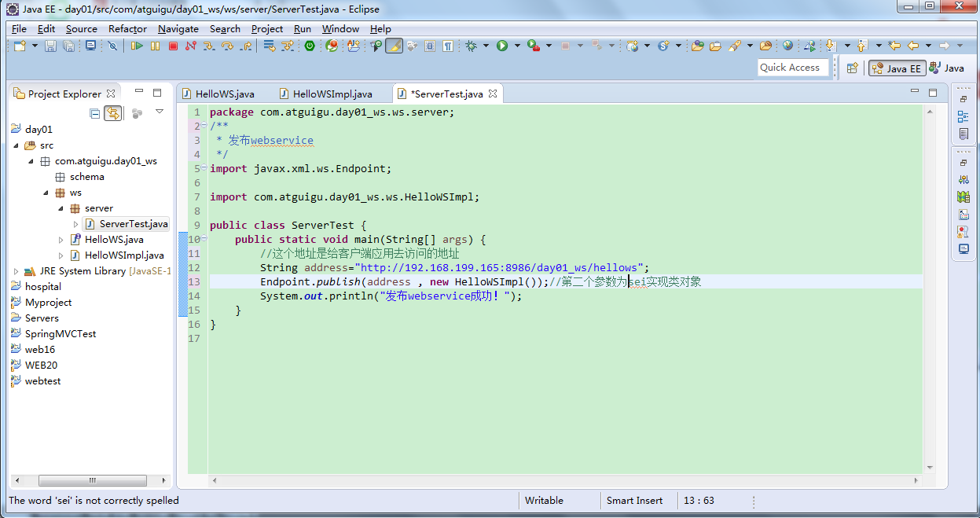The image size is (980, 518).
Task: Open the Run button dropdown arrow
Action: 517,46
